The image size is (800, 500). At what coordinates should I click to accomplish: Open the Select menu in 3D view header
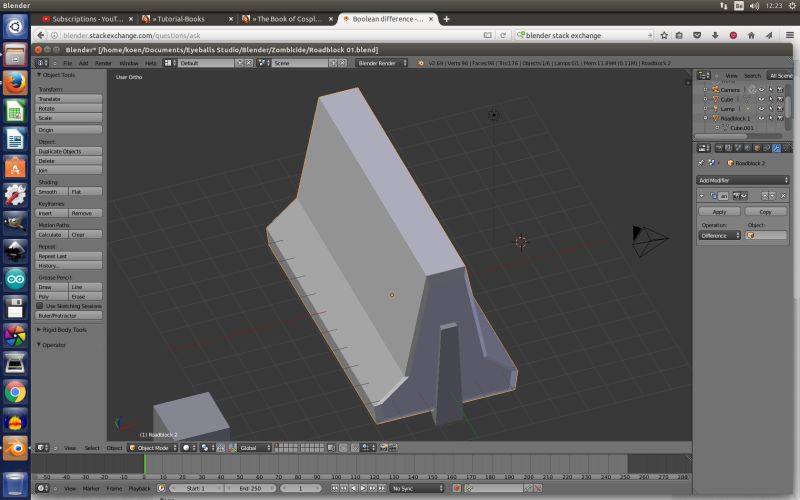(x=92, y=448)
